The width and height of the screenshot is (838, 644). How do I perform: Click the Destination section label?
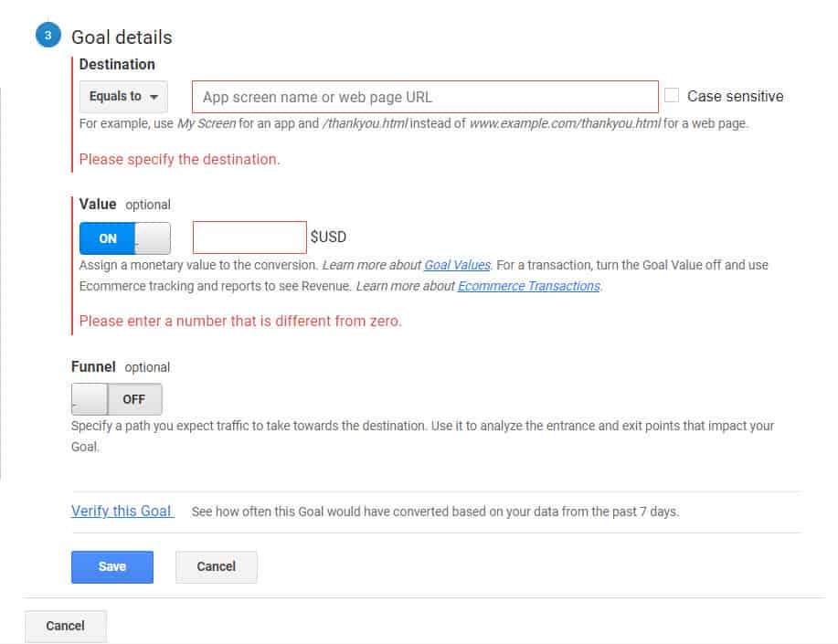117,64
